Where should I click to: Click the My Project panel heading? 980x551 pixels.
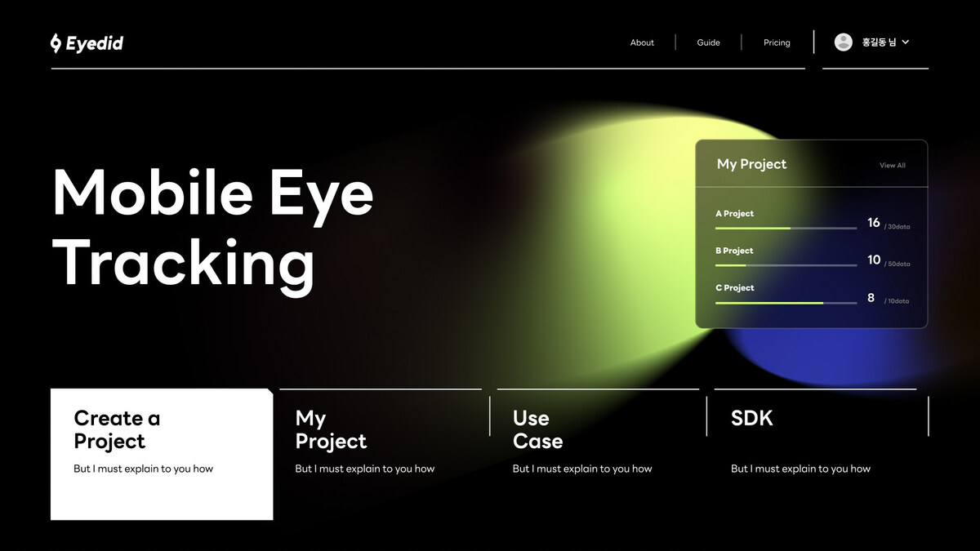(x=751, y=164)
